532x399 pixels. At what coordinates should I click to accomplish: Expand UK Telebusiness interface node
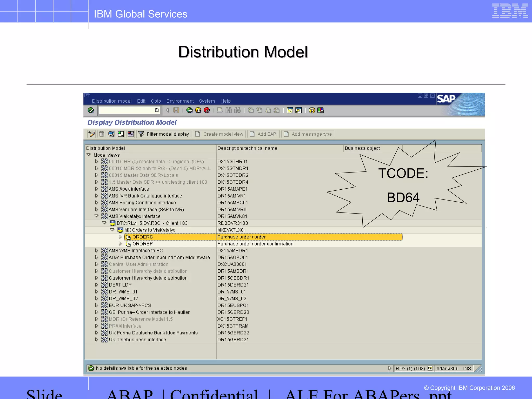click(x=96, y=340)
